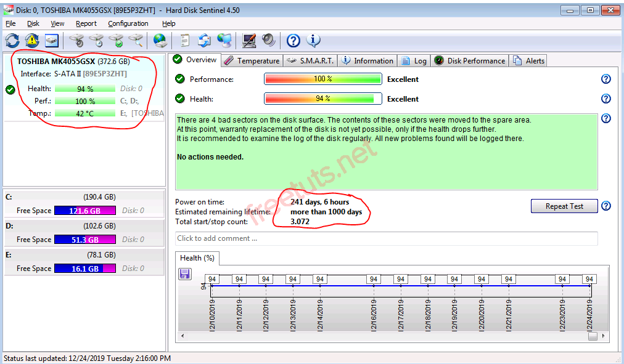Viewport: 624px width, 364px height.
Task: Click the speaker sound icon in toolbar
Action: [x=268, y=41]
